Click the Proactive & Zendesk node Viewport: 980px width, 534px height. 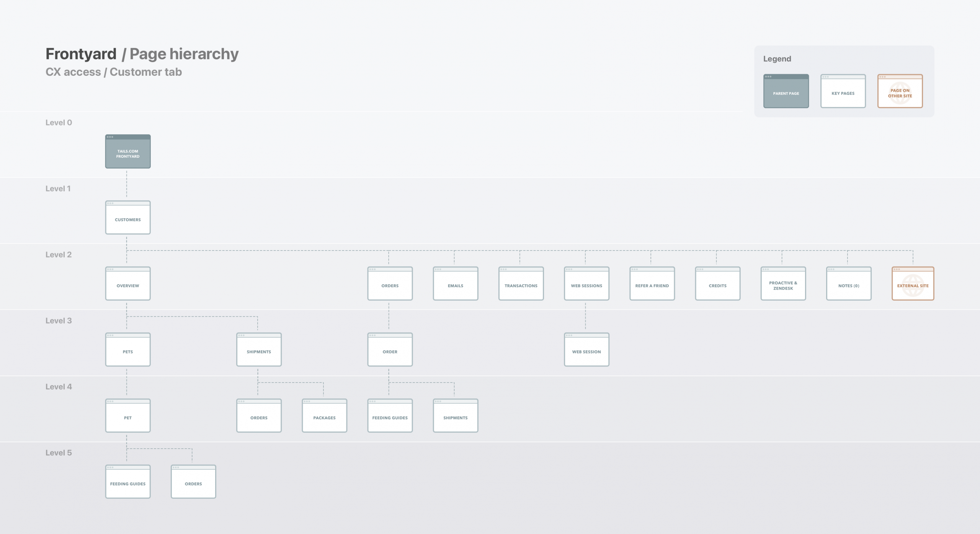pos(783,284)
